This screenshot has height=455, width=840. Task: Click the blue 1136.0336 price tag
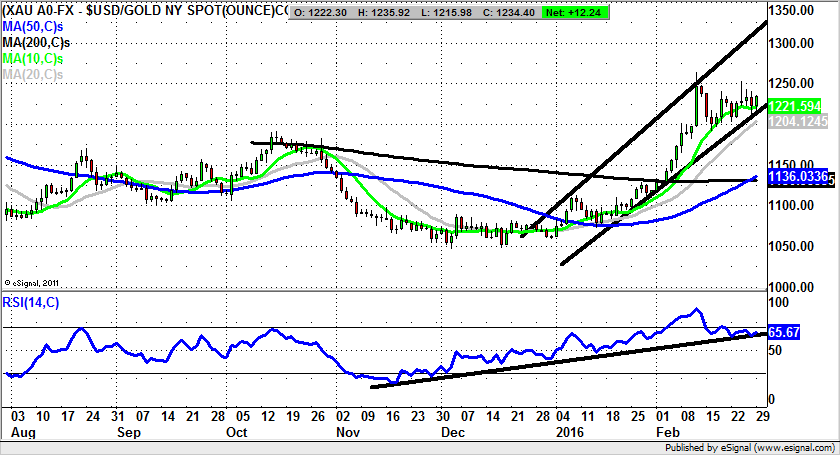click(x=799, y=177)
